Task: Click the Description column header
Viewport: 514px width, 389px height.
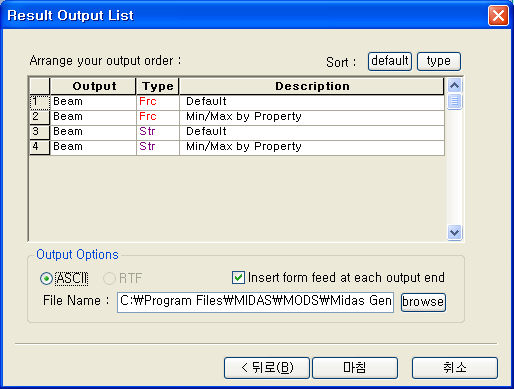Action: click(x=312, y=86)
